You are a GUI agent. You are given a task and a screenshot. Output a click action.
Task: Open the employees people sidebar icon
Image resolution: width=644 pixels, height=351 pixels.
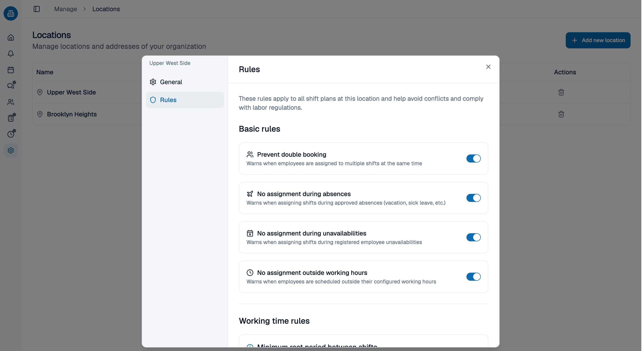click(11, 102)
